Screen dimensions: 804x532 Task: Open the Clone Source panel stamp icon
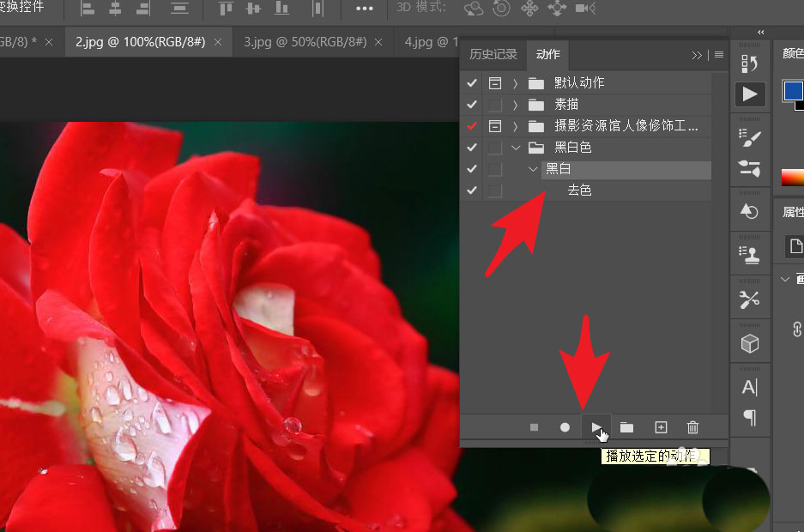750,254
